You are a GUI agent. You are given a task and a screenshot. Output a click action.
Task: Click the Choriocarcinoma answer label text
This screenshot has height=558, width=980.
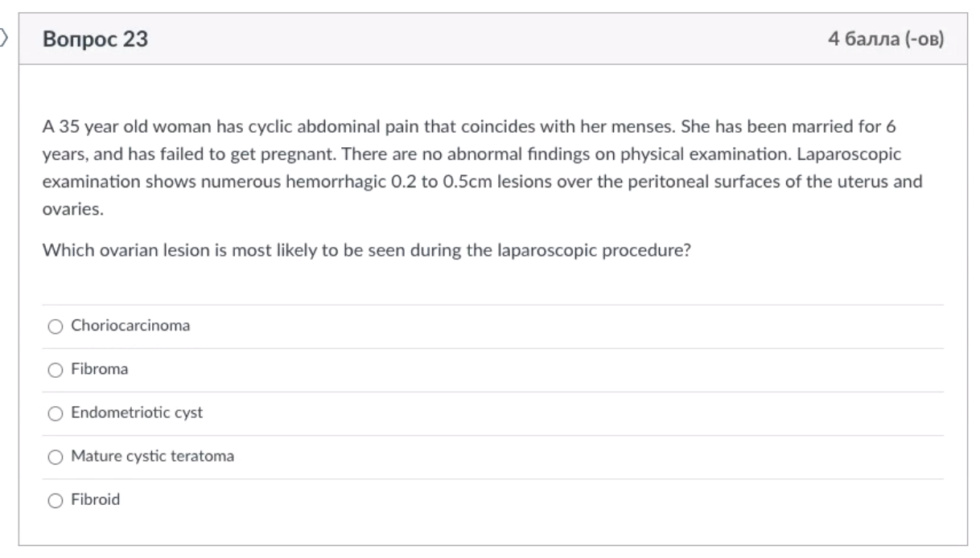(130, 326)
